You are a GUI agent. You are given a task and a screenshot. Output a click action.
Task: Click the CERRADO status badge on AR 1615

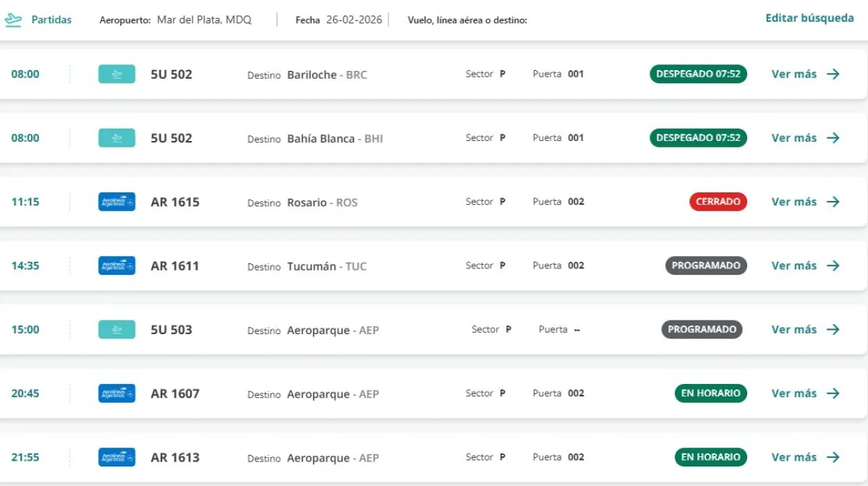[718, 202]
